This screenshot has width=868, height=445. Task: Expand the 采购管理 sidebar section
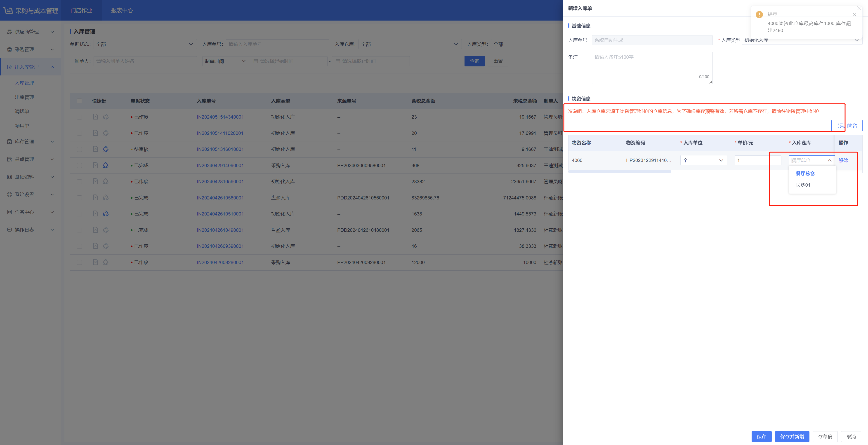click(30, 49)
